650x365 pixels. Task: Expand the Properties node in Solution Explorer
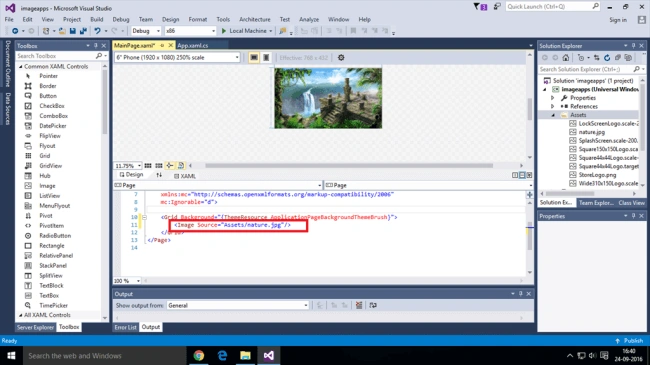coord(553,98)
